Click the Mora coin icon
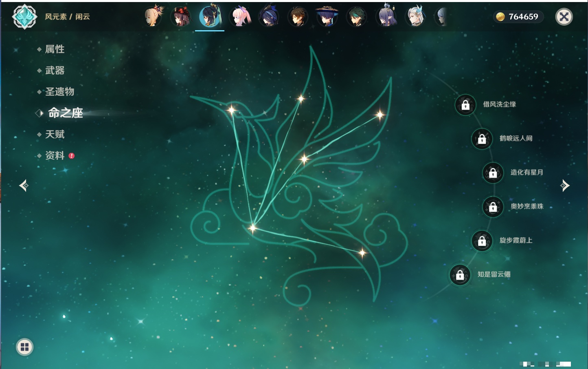Image resolution: width=588 pixels, height=369 pixels. tap(500, 17)
